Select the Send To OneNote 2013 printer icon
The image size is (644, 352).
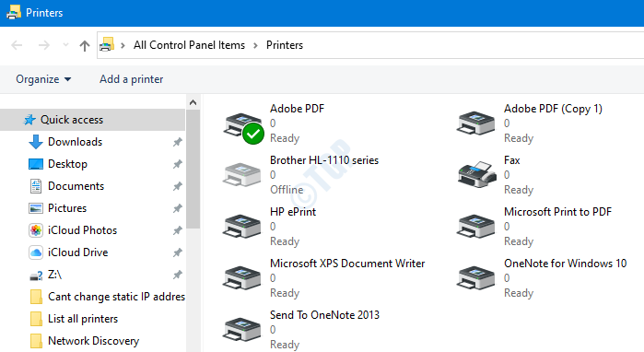click(241, 329)
